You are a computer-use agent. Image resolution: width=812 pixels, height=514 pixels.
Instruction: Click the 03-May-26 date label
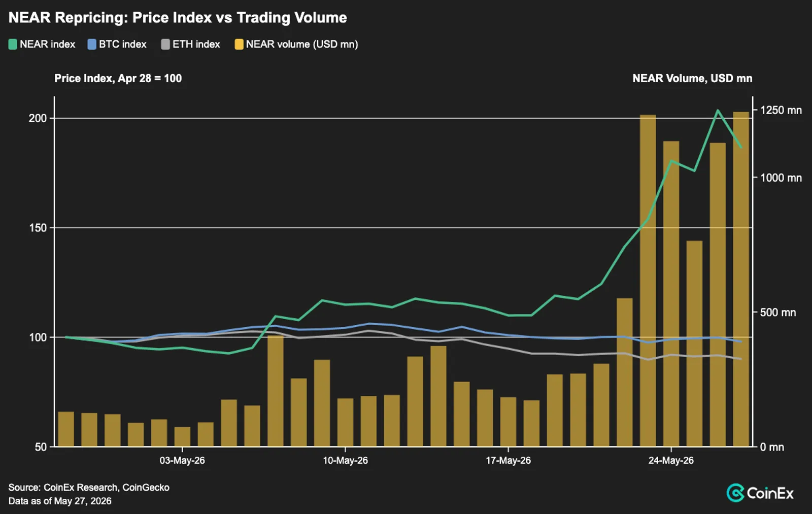point(182,461)
